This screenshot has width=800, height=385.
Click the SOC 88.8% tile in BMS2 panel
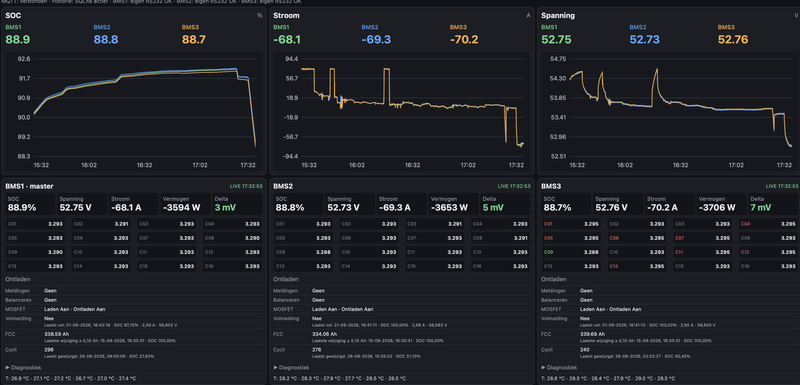tap(298, 204)
